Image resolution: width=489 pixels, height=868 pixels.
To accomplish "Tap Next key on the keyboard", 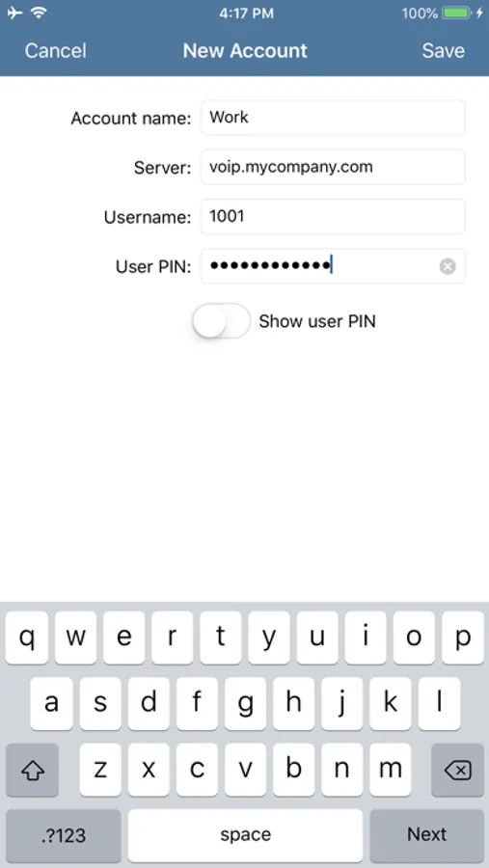I will [x=426, y=835].
